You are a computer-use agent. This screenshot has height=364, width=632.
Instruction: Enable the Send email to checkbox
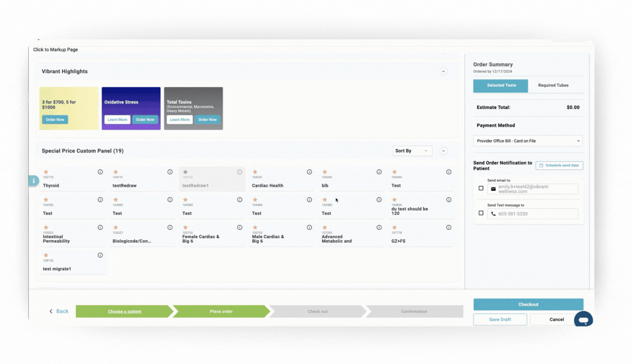tap(481, 189)
